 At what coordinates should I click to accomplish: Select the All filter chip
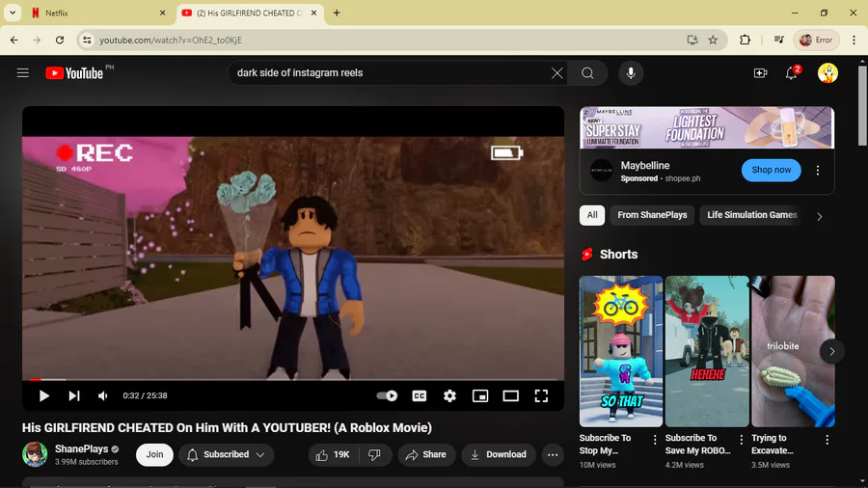point(592,215)
